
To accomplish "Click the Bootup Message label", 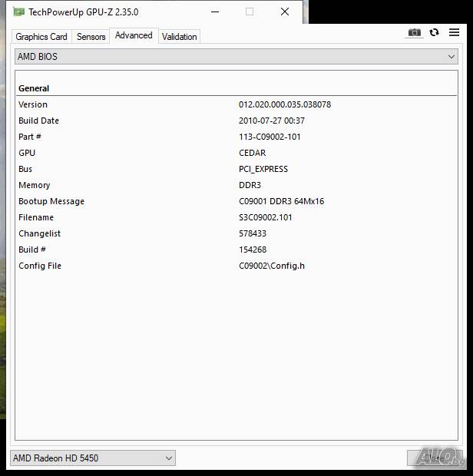I will (51, 201).
